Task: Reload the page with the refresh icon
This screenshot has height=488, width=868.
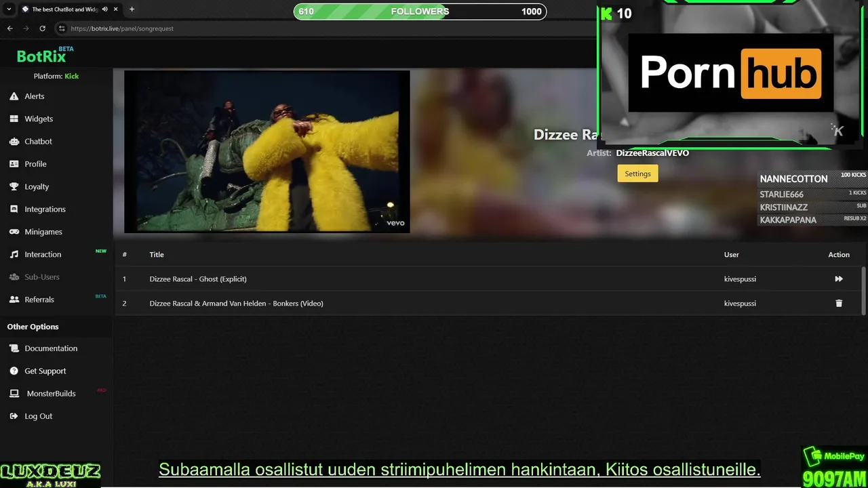Action: [42, 28]
